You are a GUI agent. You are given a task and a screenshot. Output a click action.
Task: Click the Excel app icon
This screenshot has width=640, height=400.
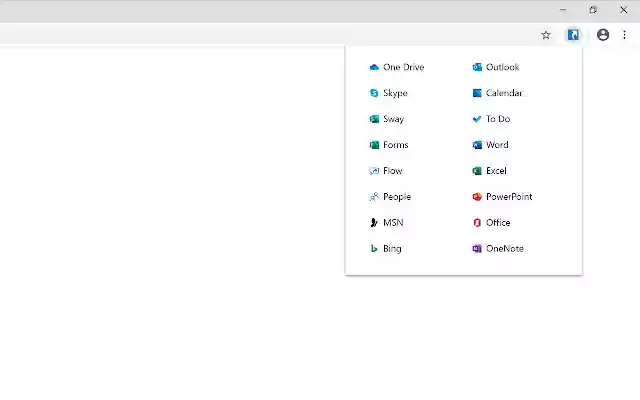coord(477,171)
